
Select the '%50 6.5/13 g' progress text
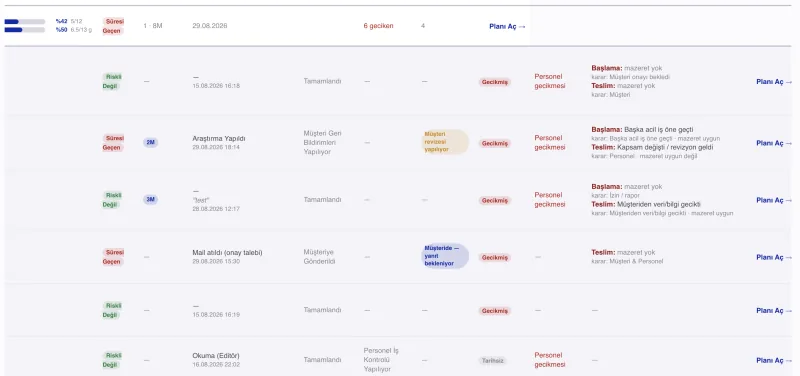(74, 30)
